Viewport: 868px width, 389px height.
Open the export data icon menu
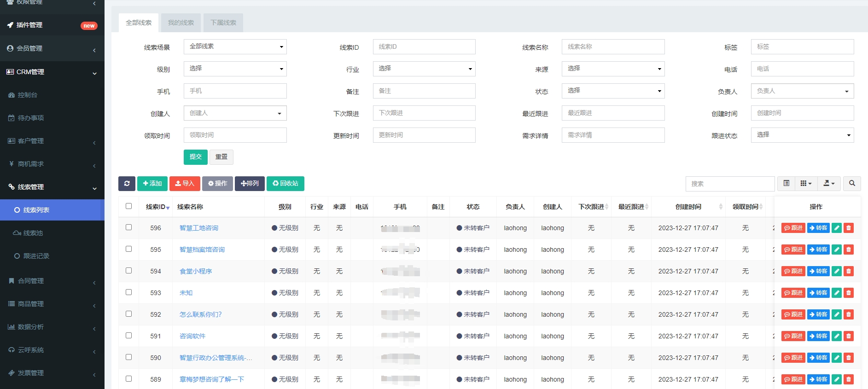pyautogui.click(x=829, y=183)
